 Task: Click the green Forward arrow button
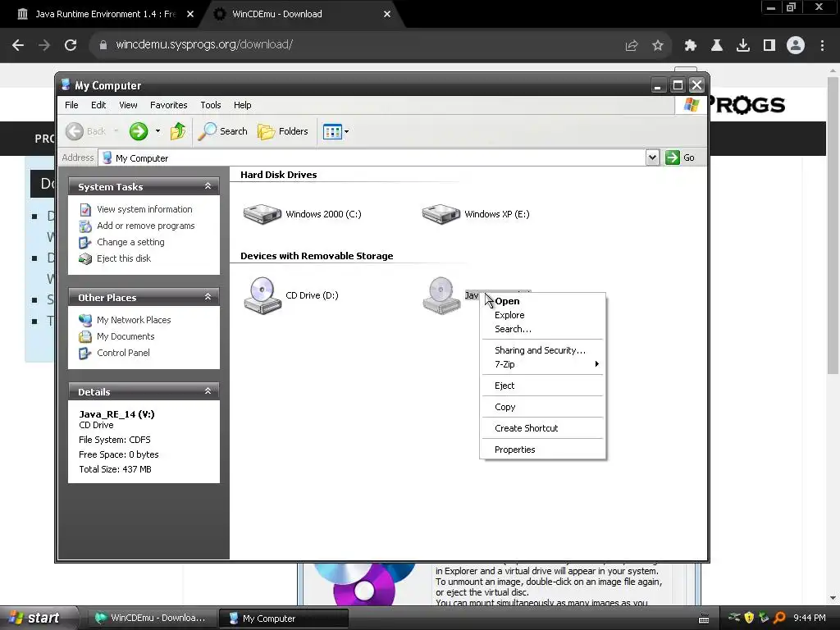138,131
